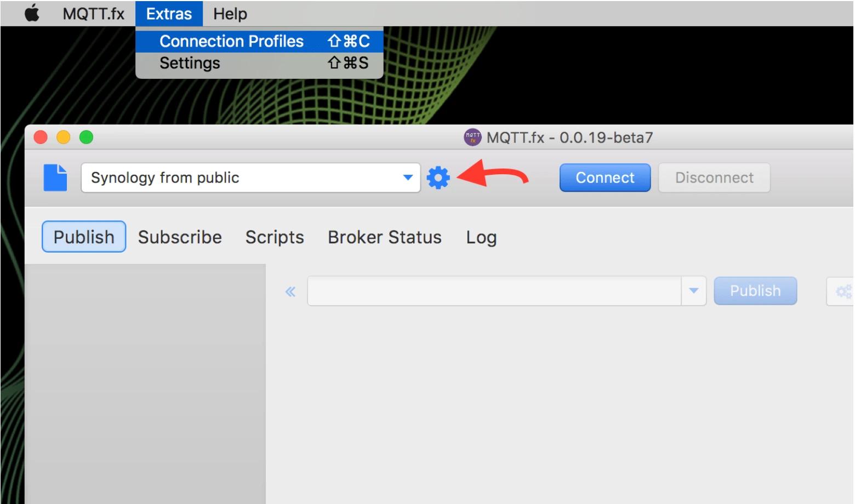Select the Publish tab
Screen dimensions: 855x504
click(x=84, y=237)
